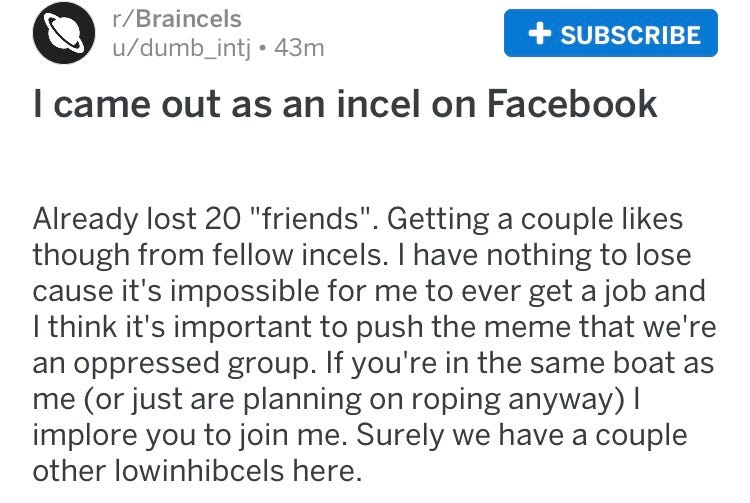Click the plus icon on Subscribe
This screenshot has width=750, height=503.
541,33
